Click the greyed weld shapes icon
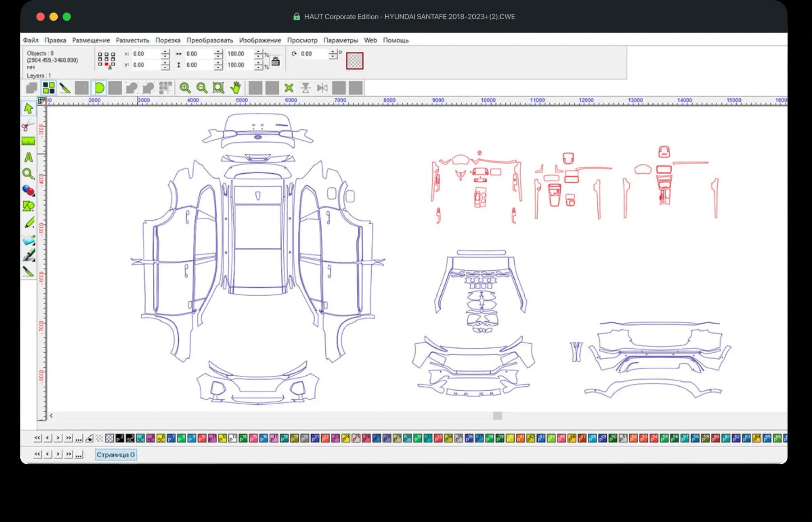 pos(132,88)
